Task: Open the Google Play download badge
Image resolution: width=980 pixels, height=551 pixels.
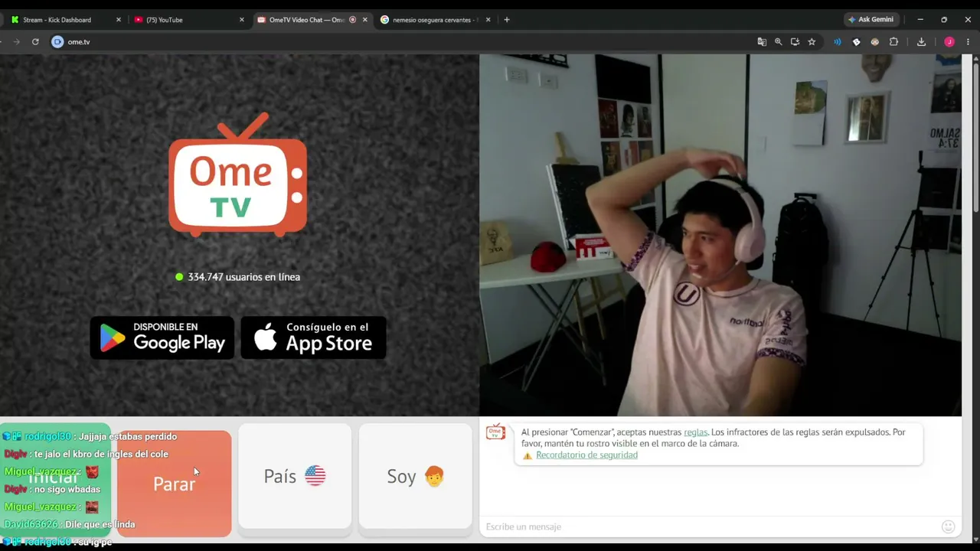Action: pyautogui.click(x=162, y=337)
